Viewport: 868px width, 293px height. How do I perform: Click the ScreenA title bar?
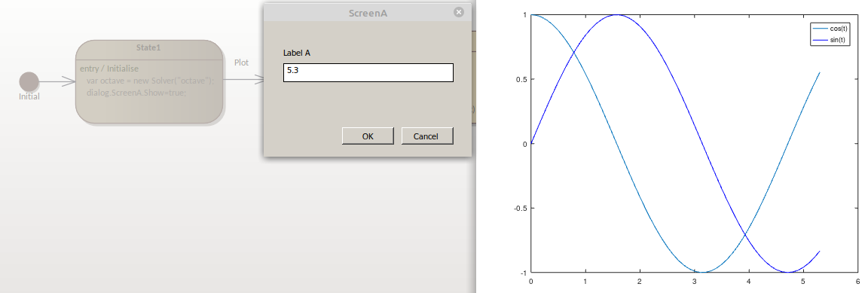coord(368,13)
